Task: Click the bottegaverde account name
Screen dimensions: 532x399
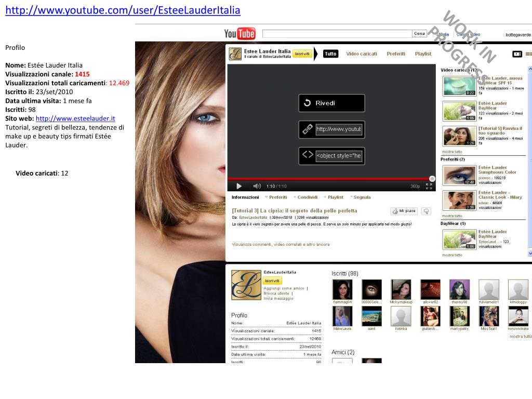Action: coord(518,35)
